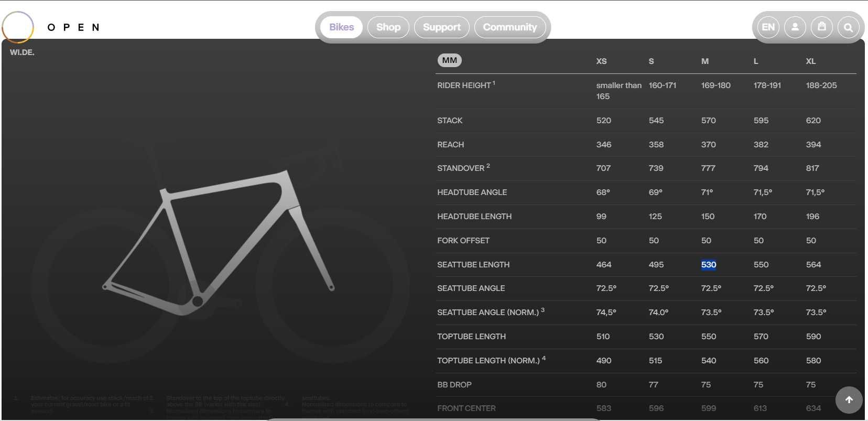Click the 169-180 rider height value

[x=716, y=85]
